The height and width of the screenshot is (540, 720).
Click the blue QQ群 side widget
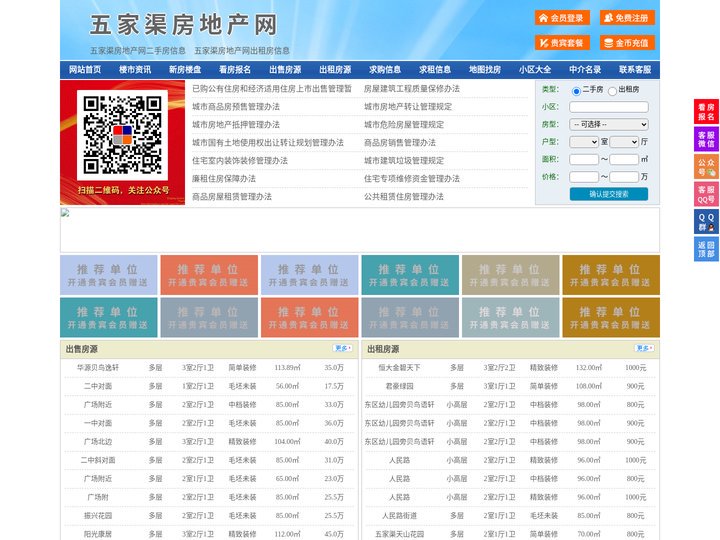(706, 222)
